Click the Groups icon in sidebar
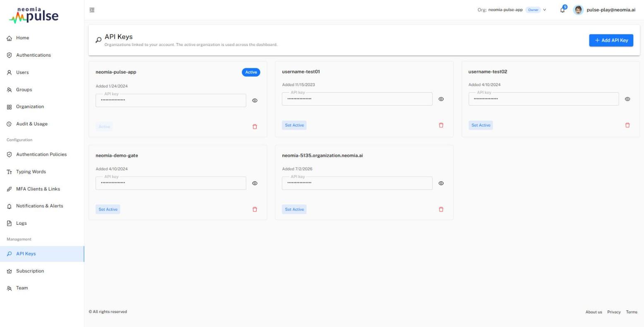 pyautogui.click(x=9, y=90)
